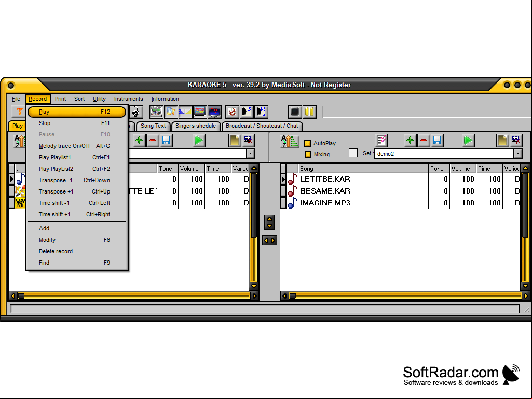Sort demo2 playlist with A-Z icon
This screenshot has height=399, width=532.
click(290, 142)
